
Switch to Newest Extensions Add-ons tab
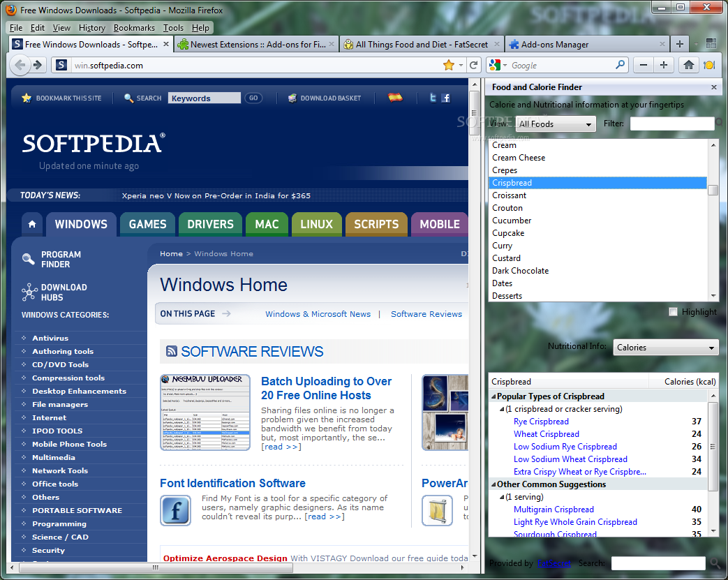click(256, 44)
